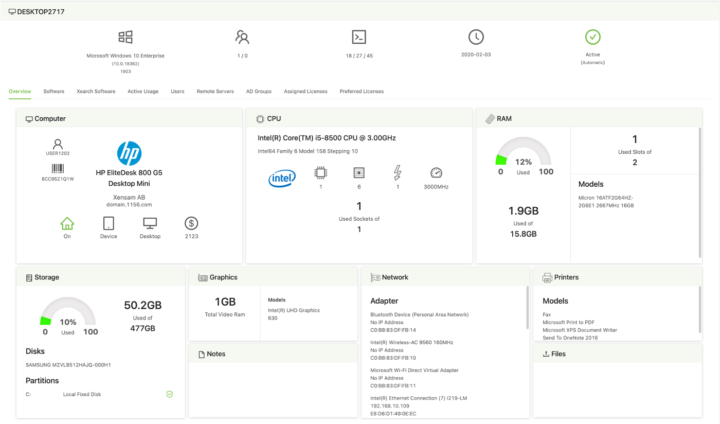Viewport: 720px width, 424px height.
Task: Click the Intel logo
Action: tap(282, 178)
